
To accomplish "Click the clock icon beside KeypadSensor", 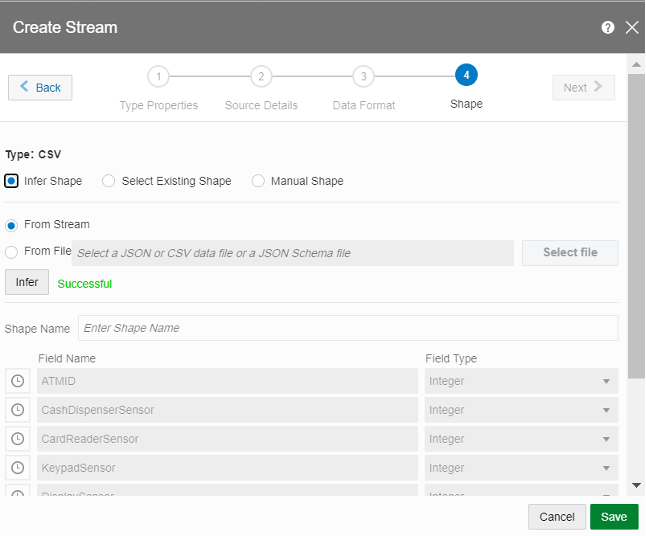I will 18,468.
